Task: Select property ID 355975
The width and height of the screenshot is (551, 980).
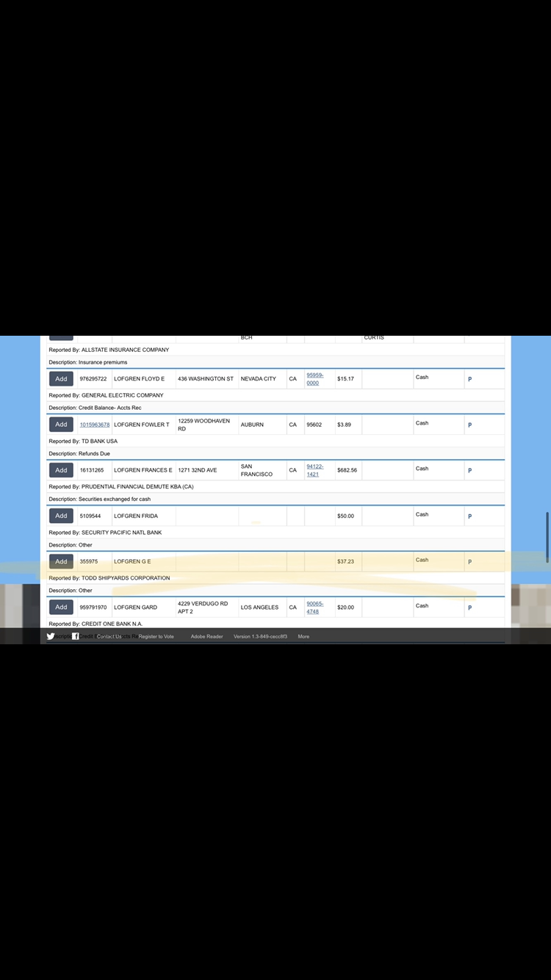Action: tap(89, 561)
